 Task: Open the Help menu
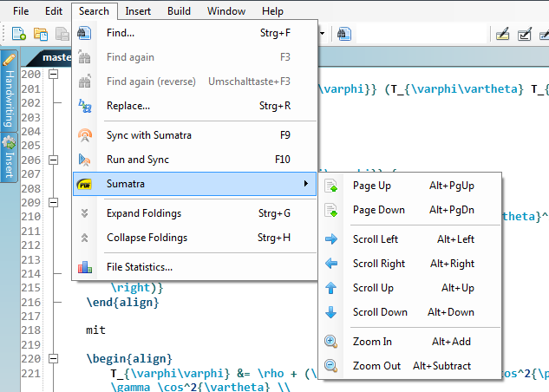click(x=272, y=11)
